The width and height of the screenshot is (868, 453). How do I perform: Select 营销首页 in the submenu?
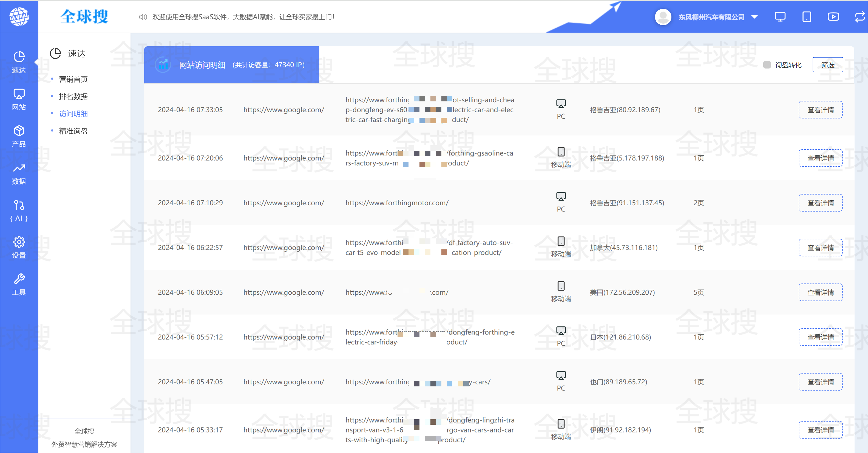(73, 79)
